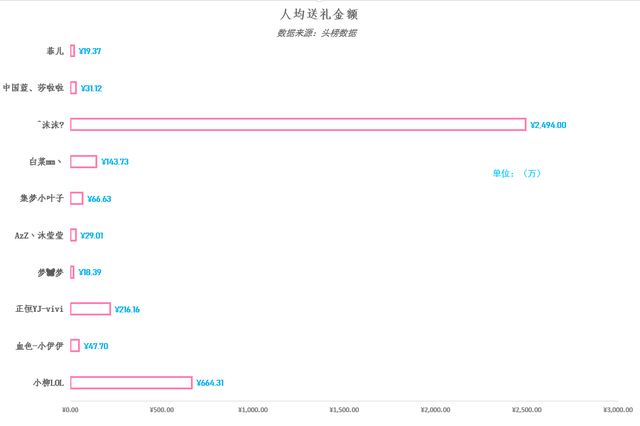The height and width of the screenshot is (426, 640).
Task: Click the category label 血色-小伊伊
Action: coord(39,346)
